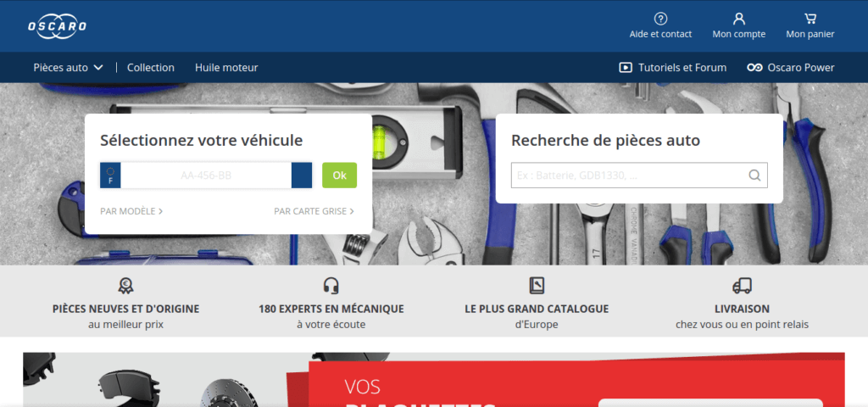Click the brake disc image in banner

click(230, 393)
